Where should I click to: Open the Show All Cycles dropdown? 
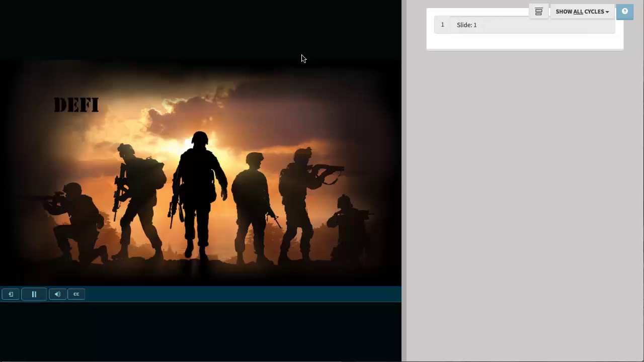tap(582, 12)
